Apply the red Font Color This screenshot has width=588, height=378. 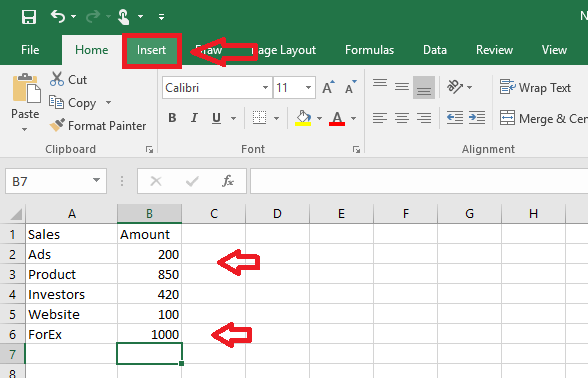click(337, 118)
